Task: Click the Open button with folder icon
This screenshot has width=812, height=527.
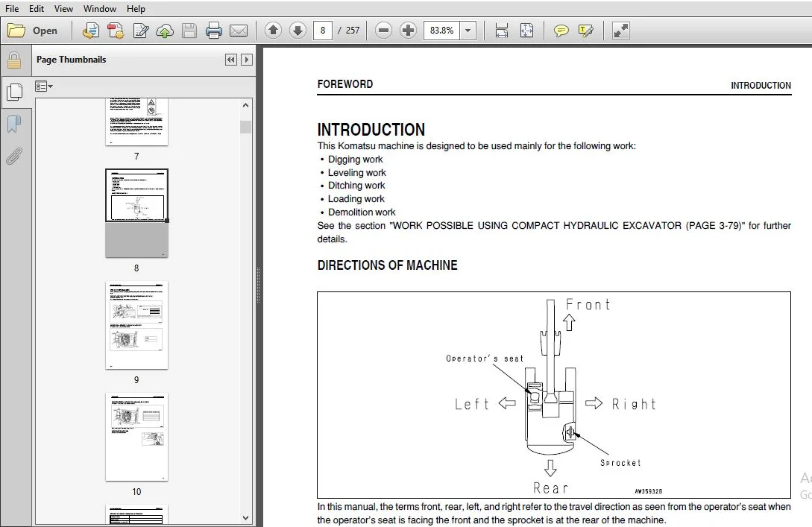Action: tap(33, 31)
